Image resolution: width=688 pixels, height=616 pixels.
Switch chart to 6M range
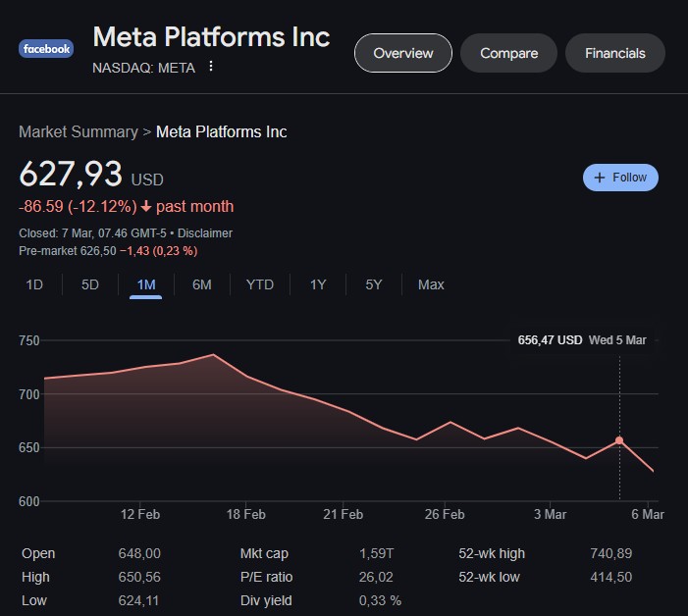202,284
